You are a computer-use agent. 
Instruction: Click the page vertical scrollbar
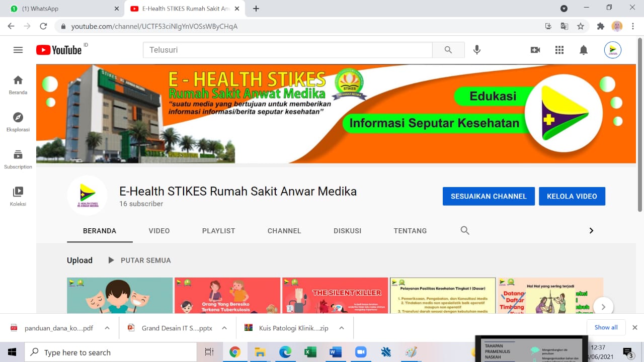point(640,124)
